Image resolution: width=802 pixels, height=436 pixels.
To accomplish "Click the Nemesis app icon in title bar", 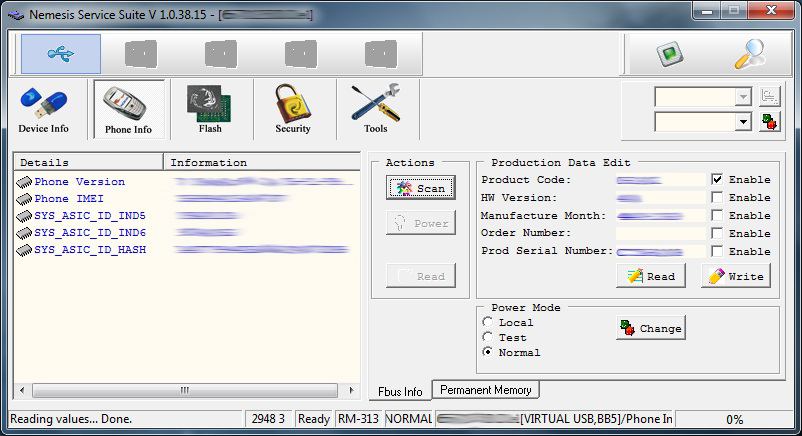I will pos(16,15).
